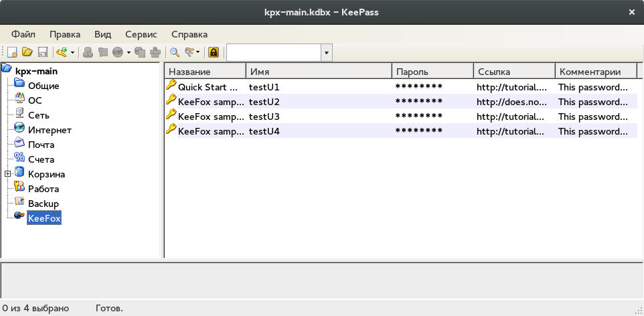Lock the workspace with the padlock icon
644x316 pixels.
tap(213, 52)
